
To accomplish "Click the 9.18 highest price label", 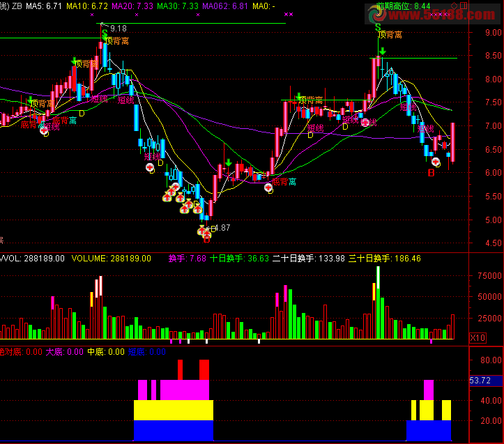I will point(119,29).
